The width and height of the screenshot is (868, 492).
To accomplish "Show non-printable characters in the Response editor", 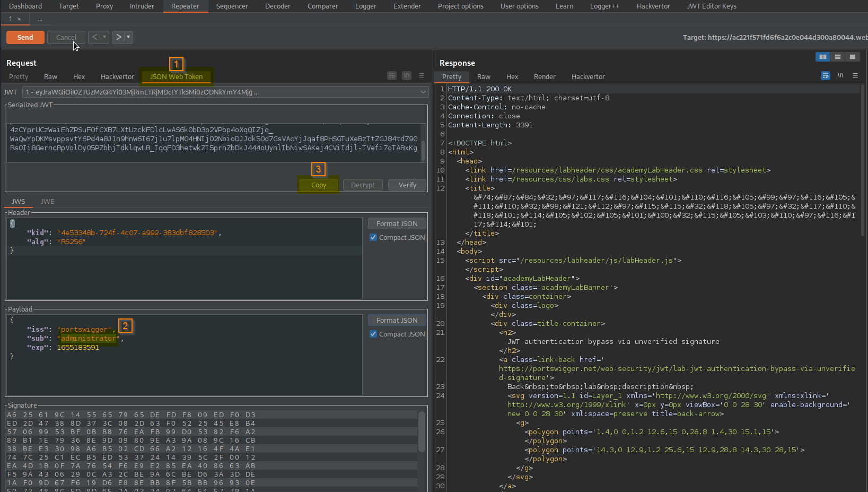I will [x=840, y=76].
